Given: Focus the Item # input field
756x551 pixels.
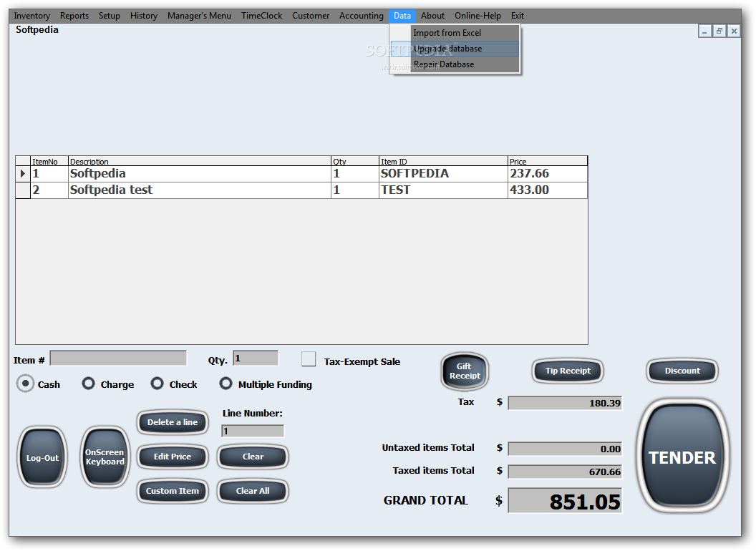Looking at the screenshot, I should click(x=118, y=359).
